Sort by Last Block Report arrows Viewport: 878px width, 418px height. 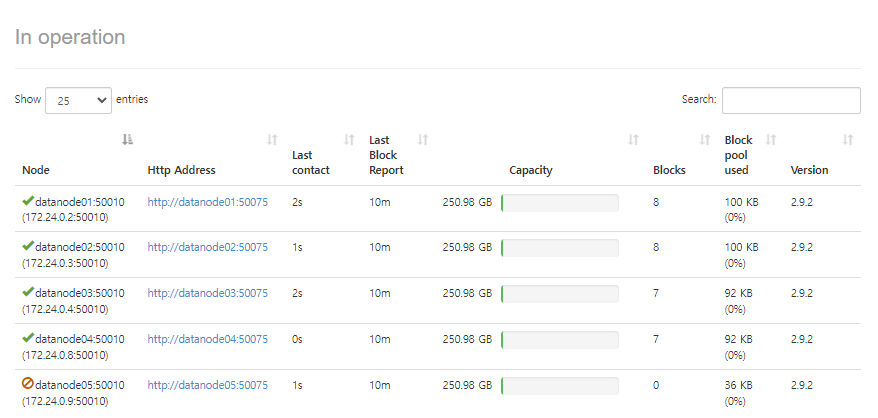point(423,140)
